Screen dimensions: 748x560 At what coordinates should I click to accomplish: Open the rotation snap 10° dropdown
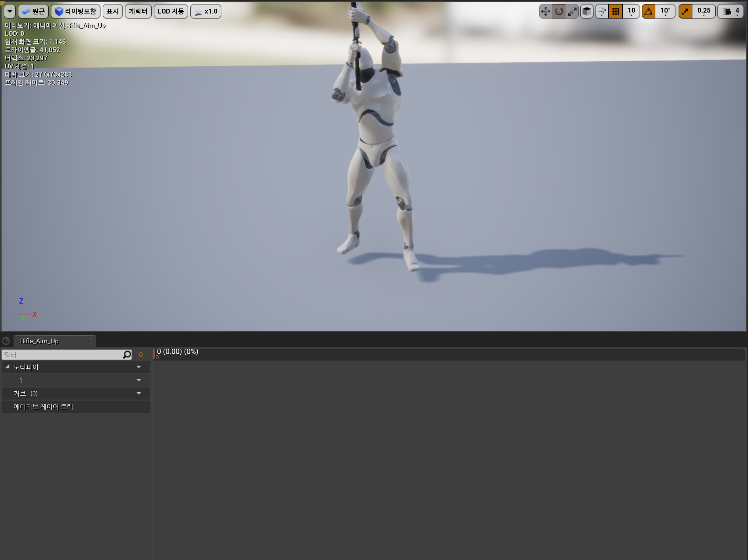(665, 11)
